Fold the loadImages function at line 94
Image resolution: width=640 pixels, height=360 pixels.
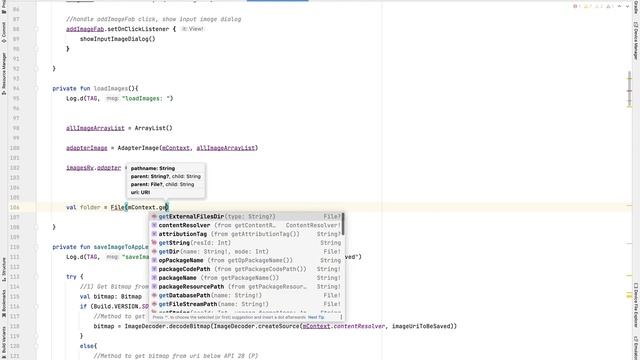tap(36, 89)
